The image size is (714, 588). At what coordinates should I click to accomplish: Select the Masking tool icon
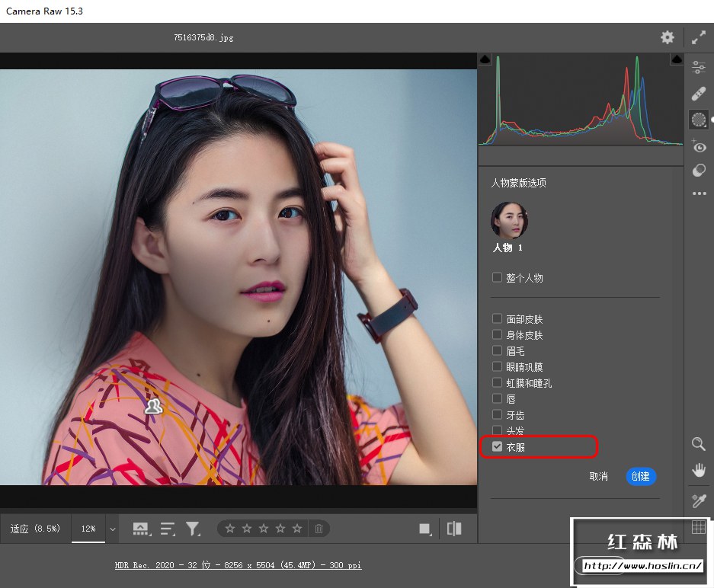tap(698, 120)
